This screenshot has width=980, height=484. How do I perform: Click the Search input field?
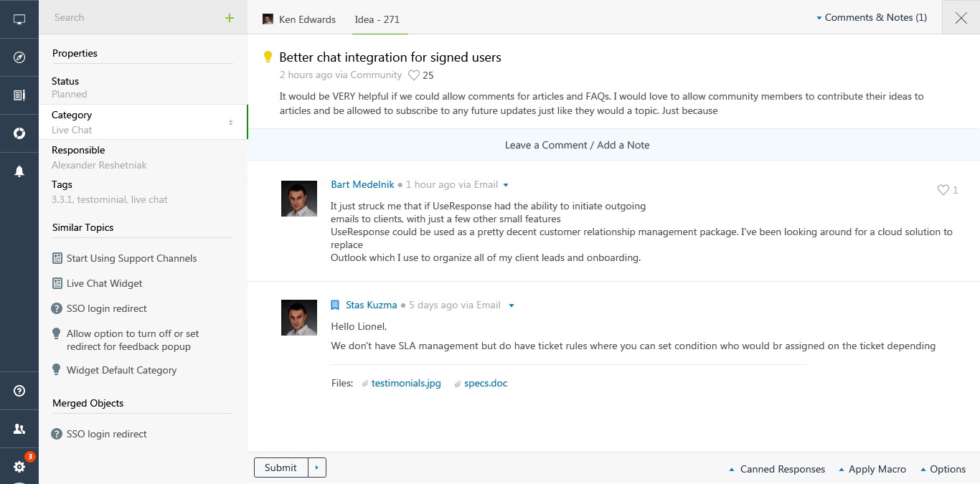(x=133, y=18)
